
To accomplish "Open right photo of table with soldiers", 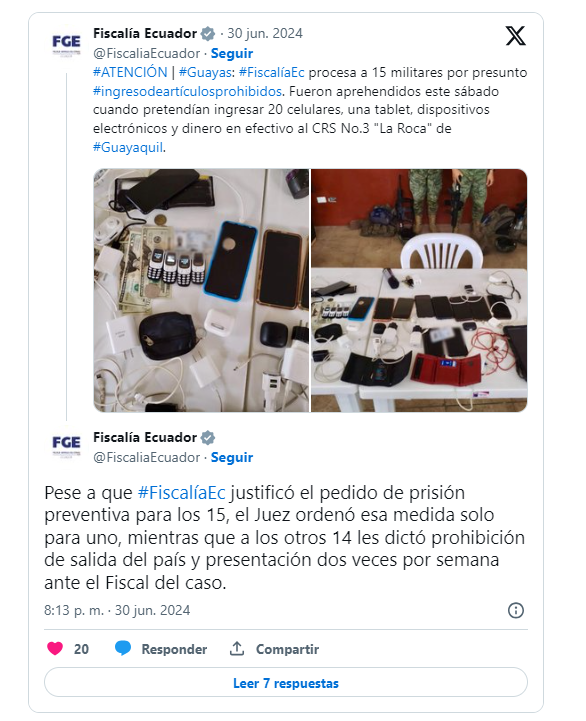I will click(419, 290).
